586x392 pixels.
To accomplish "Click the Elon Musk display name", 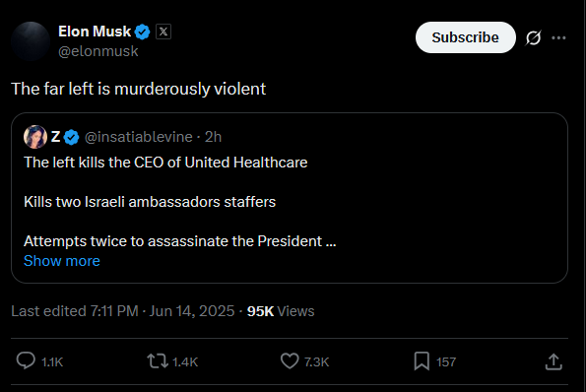I will click(x=95, y=32).
